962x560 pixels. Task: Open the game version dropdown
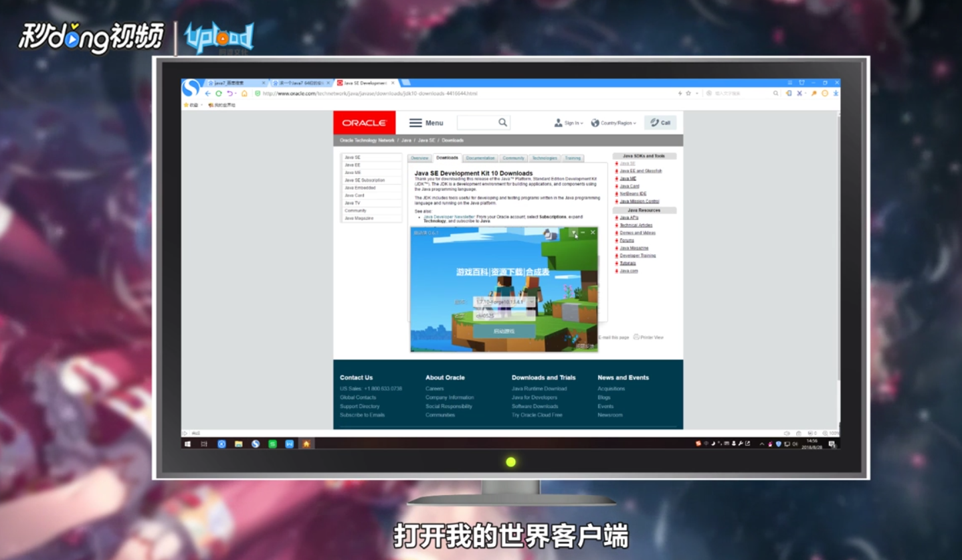point(504,302)
